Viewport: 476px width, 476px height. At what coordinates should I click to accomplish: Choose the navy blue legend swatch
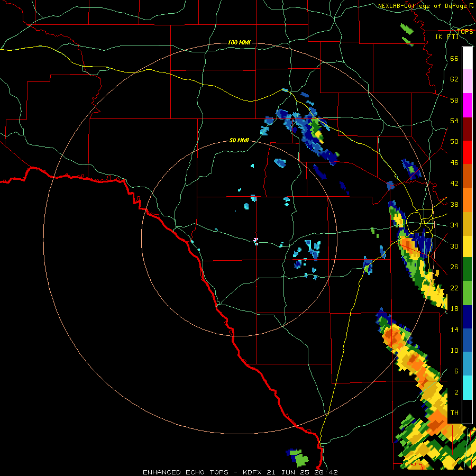pos(467,317)
